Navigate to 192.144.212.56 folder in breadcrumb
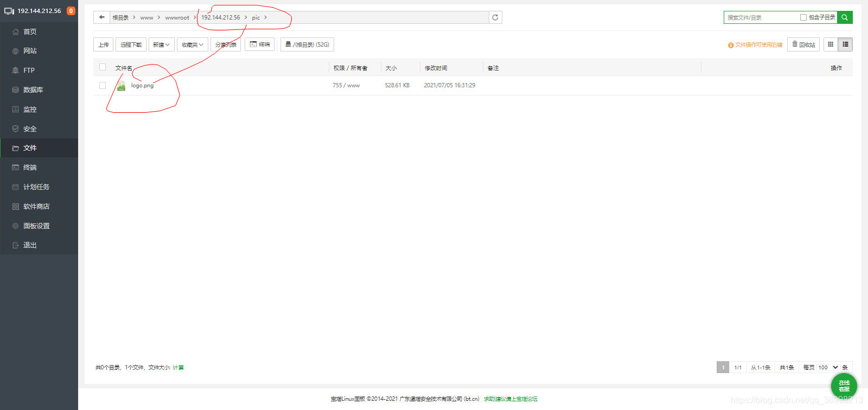This screenshot has width=868, height=410. click(x=220, y=18)
